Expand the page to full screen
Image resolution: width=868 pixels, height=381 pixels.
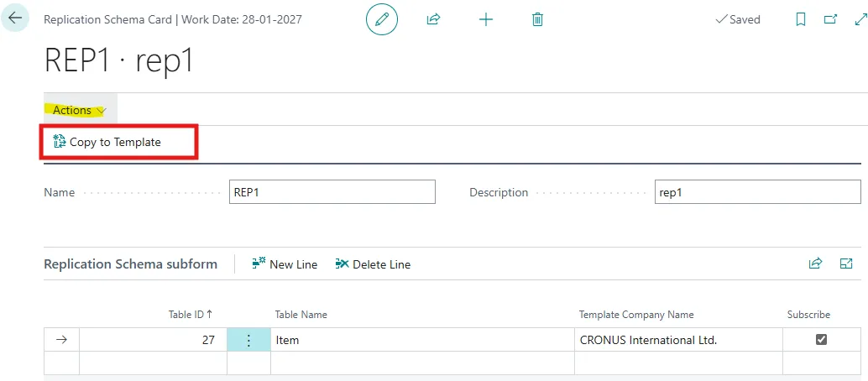(x=860, y=20)
